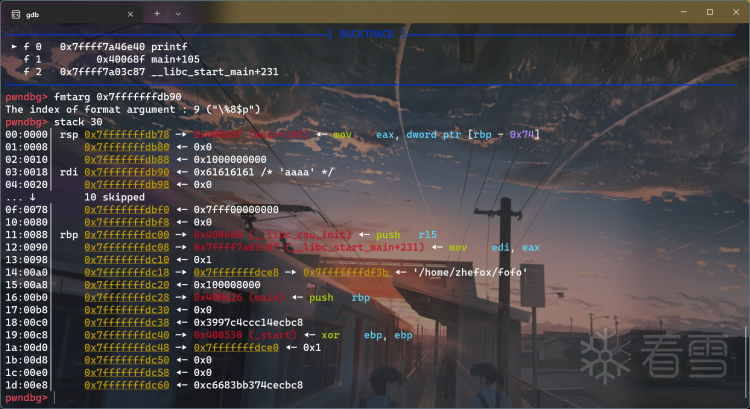Maximize the terminal window
The width and height of the screenshot is (750, 409).
[x=710, y=11]
